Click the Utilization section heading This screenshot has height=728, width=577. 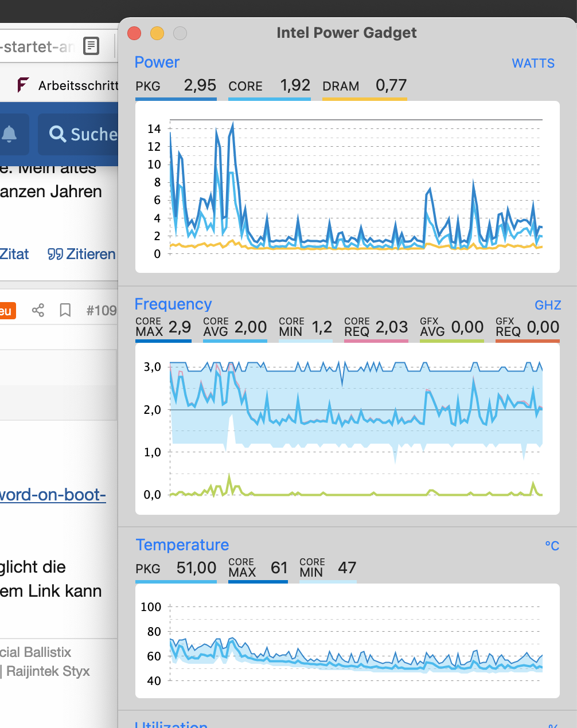coord(171,725)
